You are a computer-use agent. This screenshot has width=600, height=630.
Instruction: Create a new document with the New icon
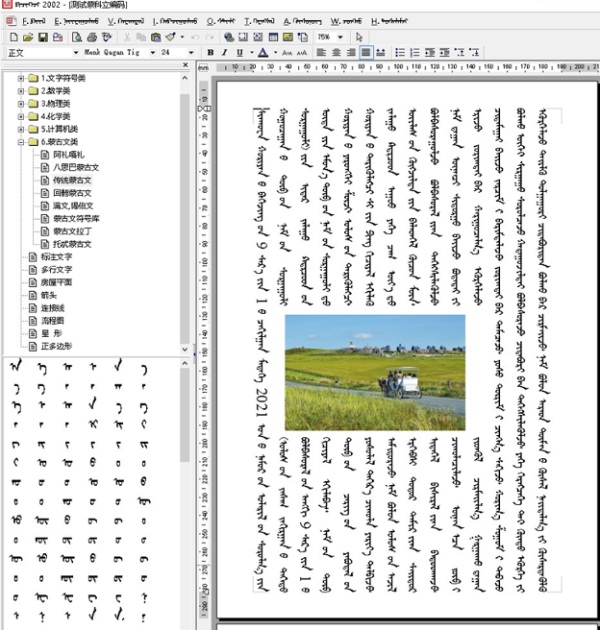14,37
